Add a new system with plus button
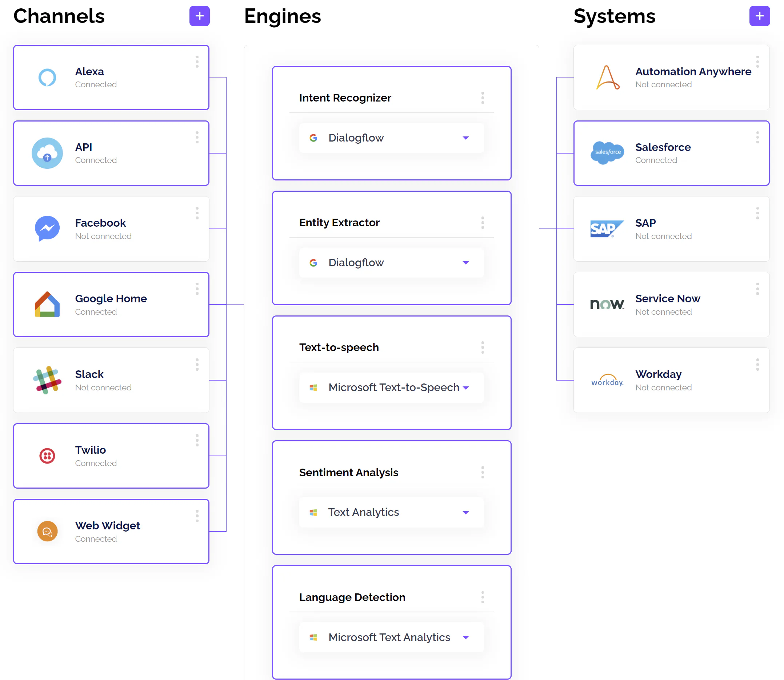 pos(759,16)
